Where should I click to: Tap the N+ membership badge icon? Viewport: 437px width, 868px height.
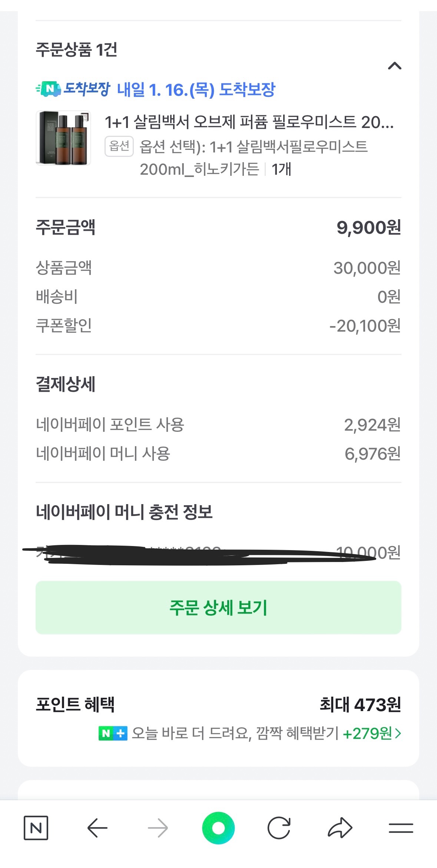click(x=113, y=733)
